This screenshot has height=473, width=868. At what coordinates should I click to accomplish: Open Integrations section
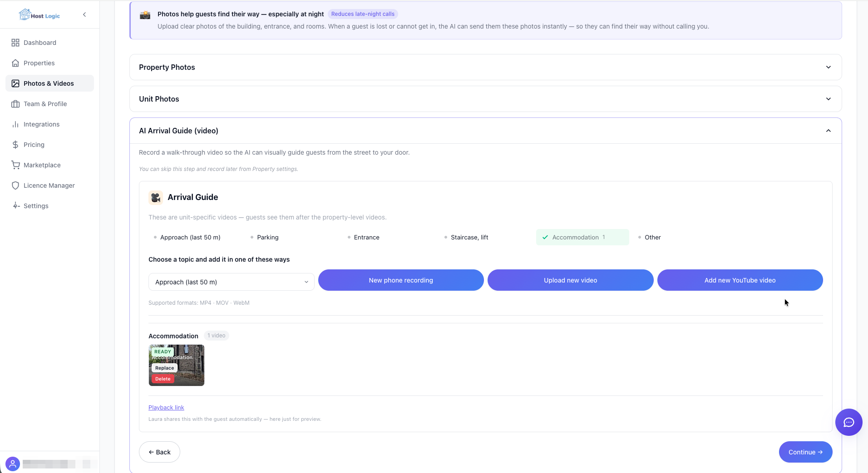click(x=50, y=124)
